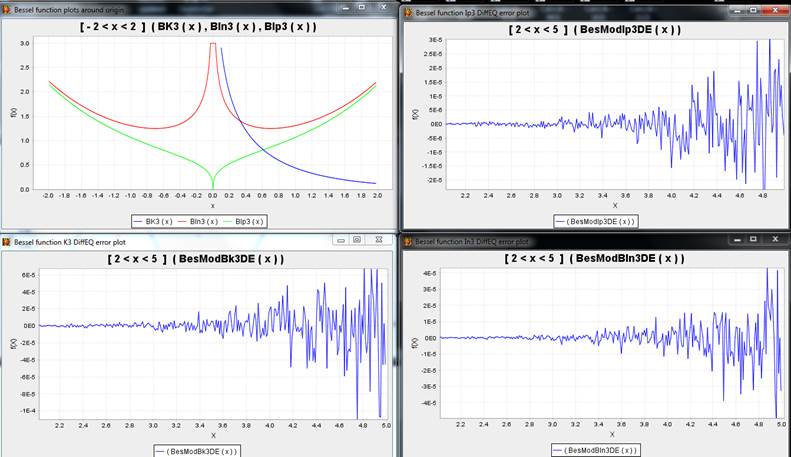This screenshot has width=791, height=457.
Task: Minimize the Ip3 DiffEQ error plot window
Action: (737, 10)
